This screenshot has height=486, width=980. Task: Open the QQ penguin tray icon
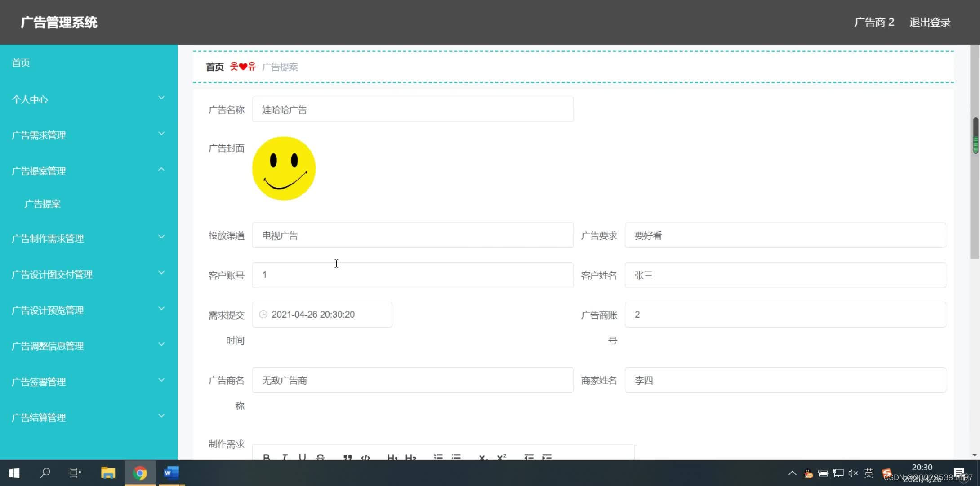(808, 473)
